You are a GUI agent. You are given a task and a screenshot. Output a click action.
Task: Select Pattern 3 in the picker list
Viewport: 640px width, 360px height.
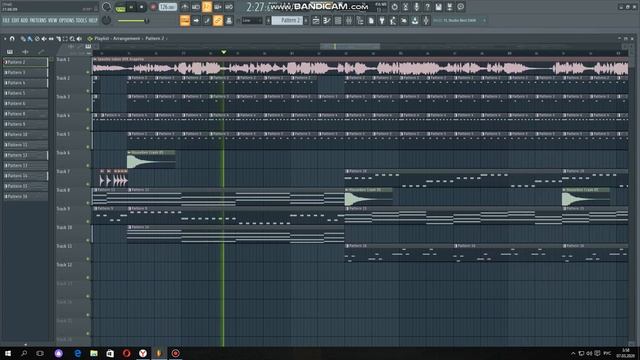(x=25, y=73)
